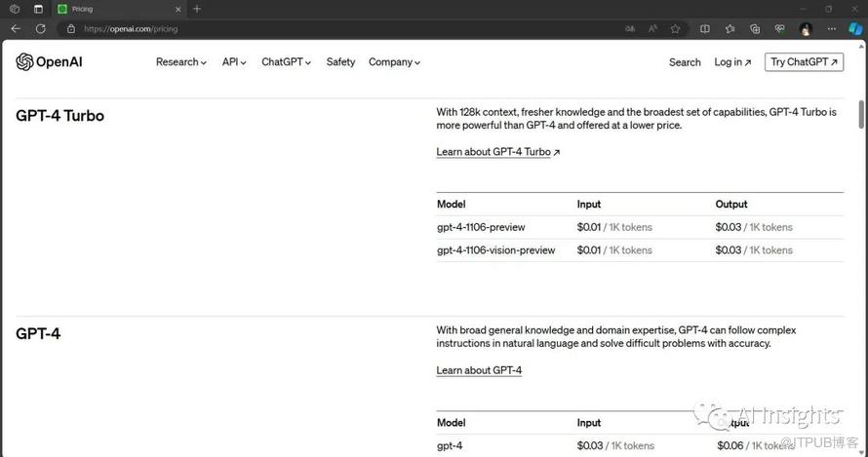Expand the Company dropdown menu

[394, 62]
